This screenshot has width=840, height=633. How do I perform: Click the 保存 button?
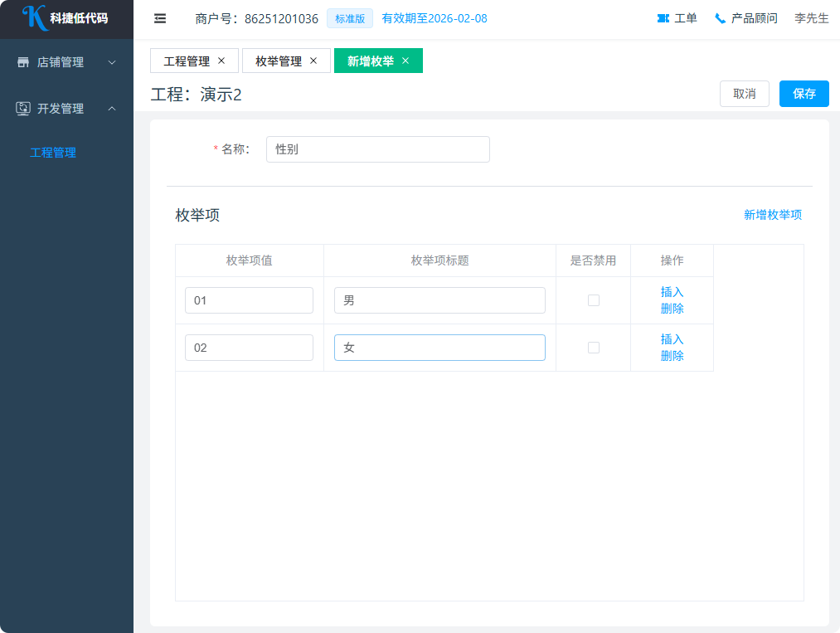tap(804, 94)
